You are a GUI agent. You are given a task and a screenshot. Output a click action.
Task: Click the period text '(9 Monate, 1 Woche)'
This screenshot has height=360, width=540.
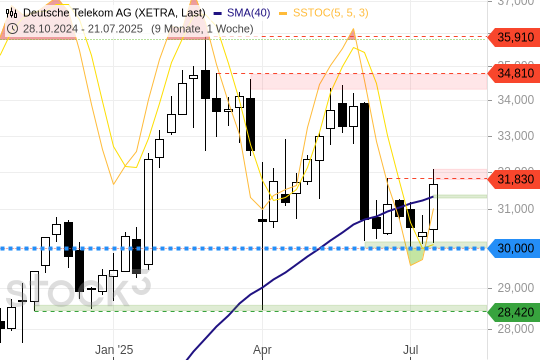[202, 29]
